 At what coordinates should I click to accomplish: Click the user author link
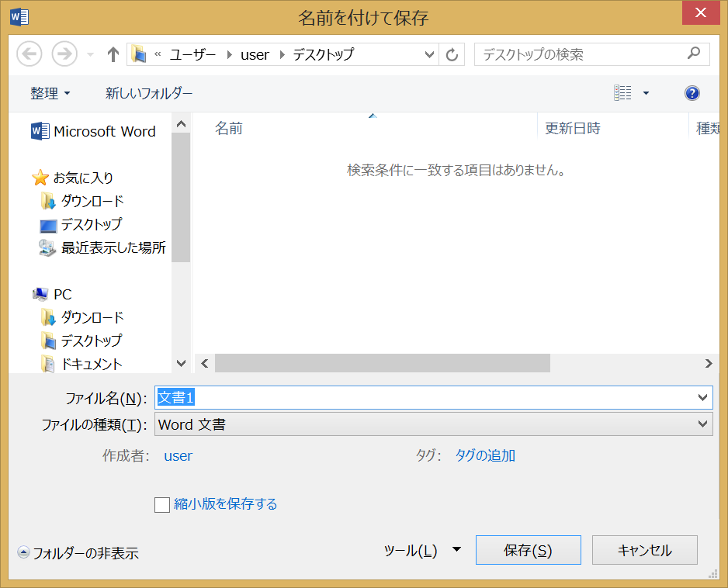click(178, 455)
